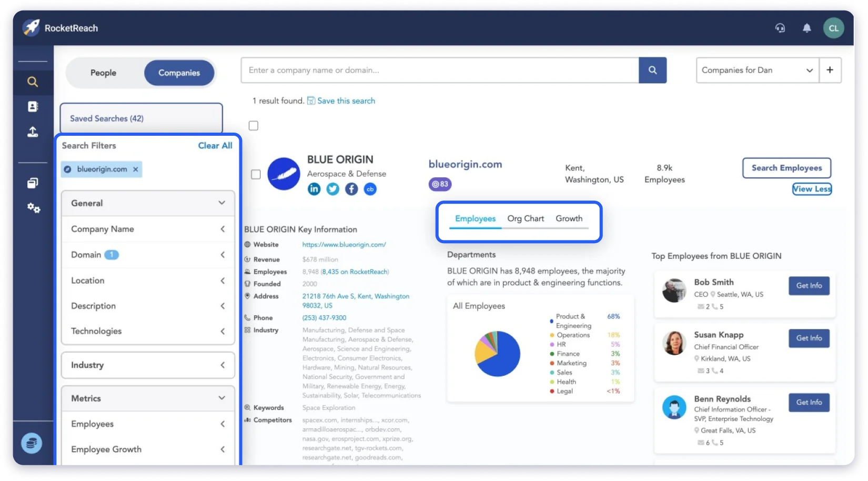Image resolution: width=868 pixels, height=481 pixels.
Task: Click the Blue Origin address link
Action: tap(356, 301)
